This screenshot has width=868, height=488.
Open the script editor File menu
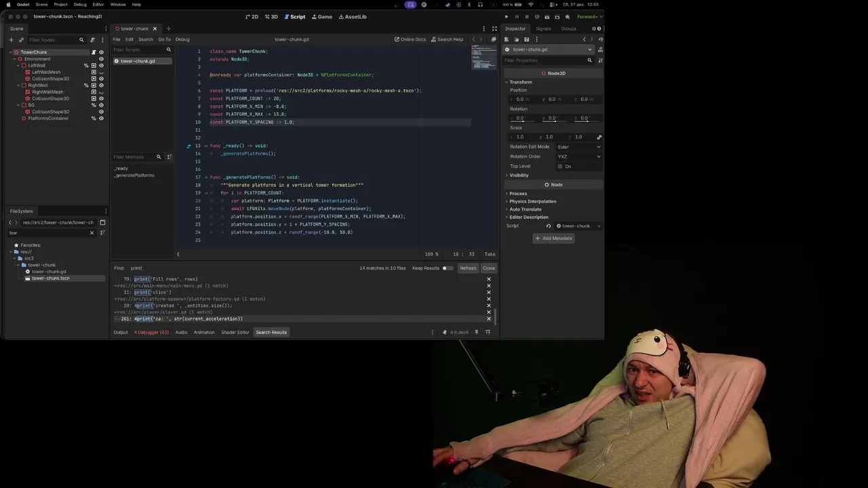pyautogui.click(x=117, y=39)
